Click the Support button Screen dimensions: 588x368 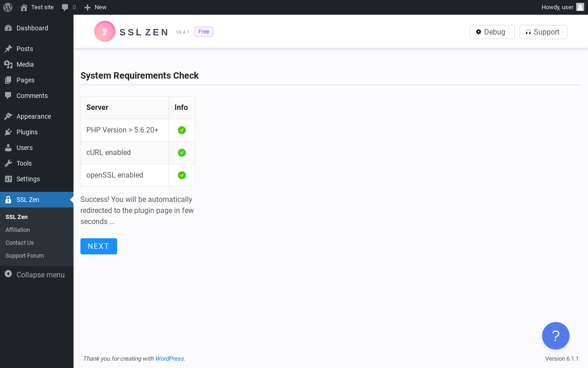click(x=543, y=32)
